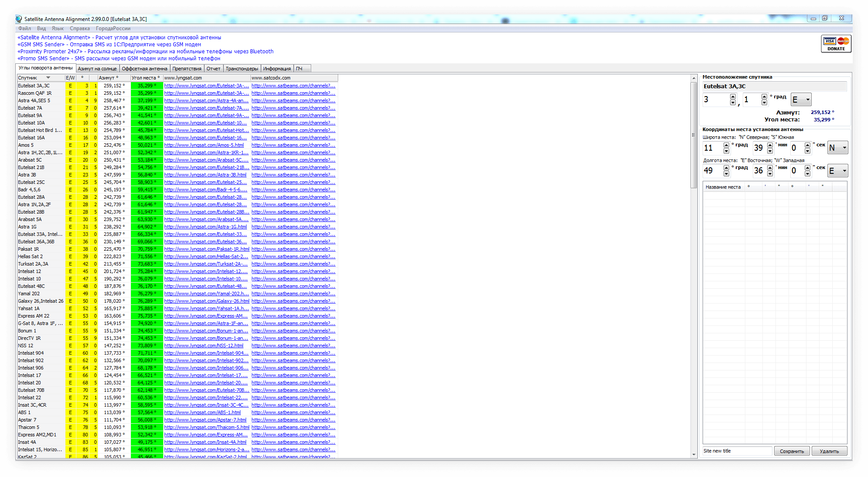Image resolution: width=868 pixels, height=477 pixels.
Task: Open the satbeams link for Intelsat 904
Action: click(x=293, y=353)
